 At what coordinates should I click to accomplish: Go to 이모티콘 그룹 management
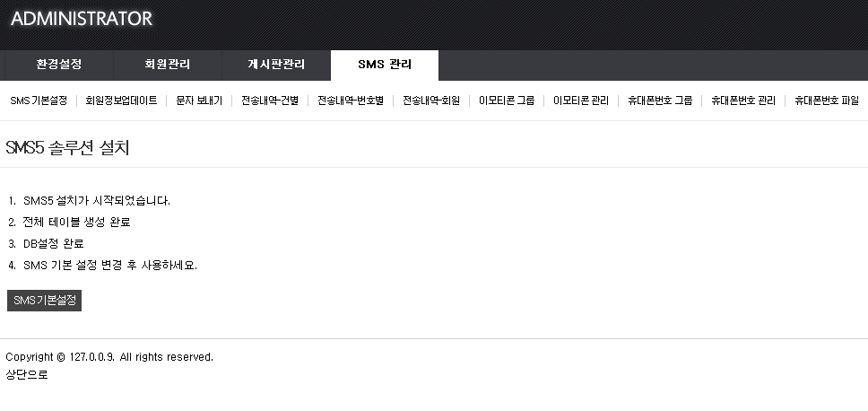507,101
